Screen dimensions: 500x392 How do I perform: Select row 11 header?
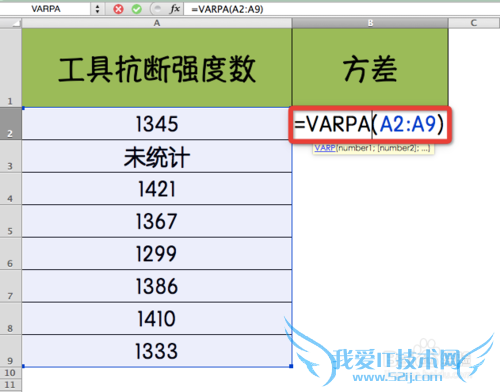point(11,385)
